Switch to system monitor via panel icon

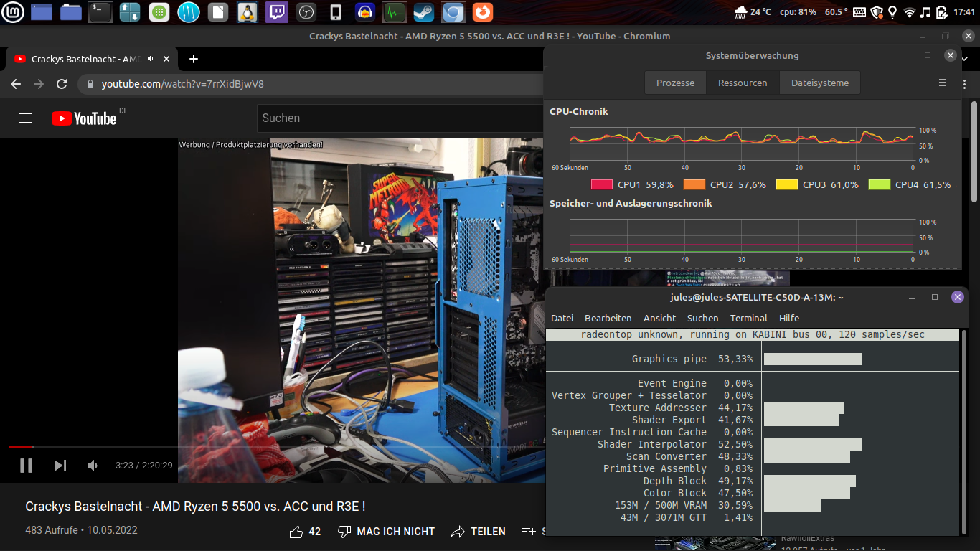[395, 11]
